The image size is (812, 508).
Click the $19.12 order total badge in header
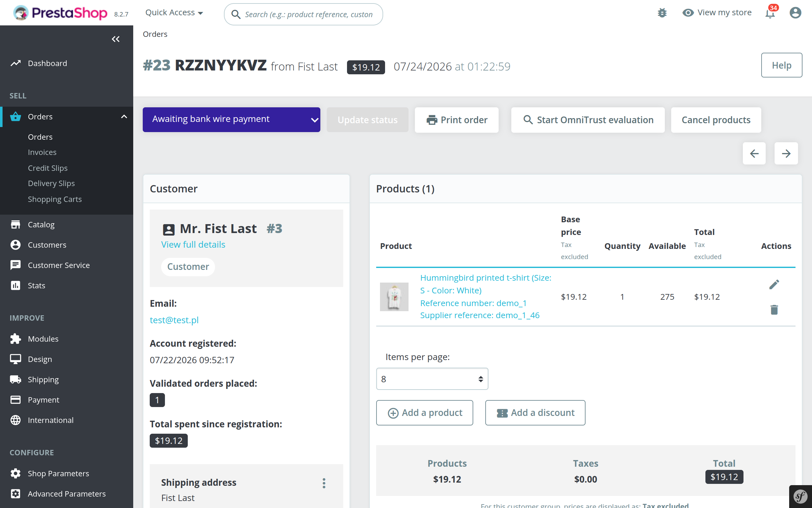(x=366, y=67)
